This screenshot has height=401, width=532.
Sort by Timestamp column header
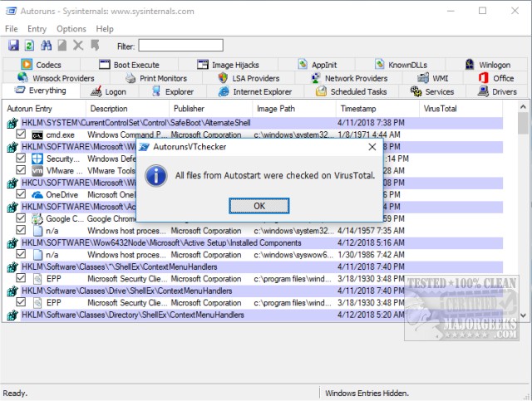coord(377,109)
